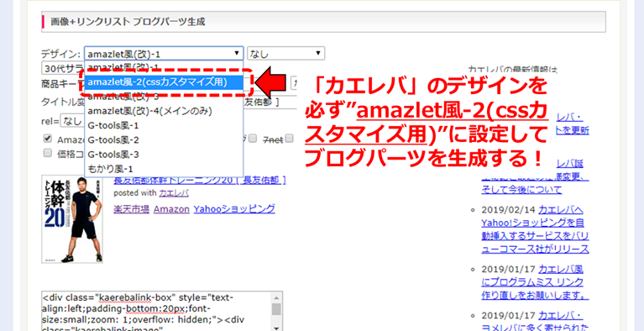Tick the checkbox right of 7net
The height and width of the screenshot is (331, 644).
click(x=290, y=139)
